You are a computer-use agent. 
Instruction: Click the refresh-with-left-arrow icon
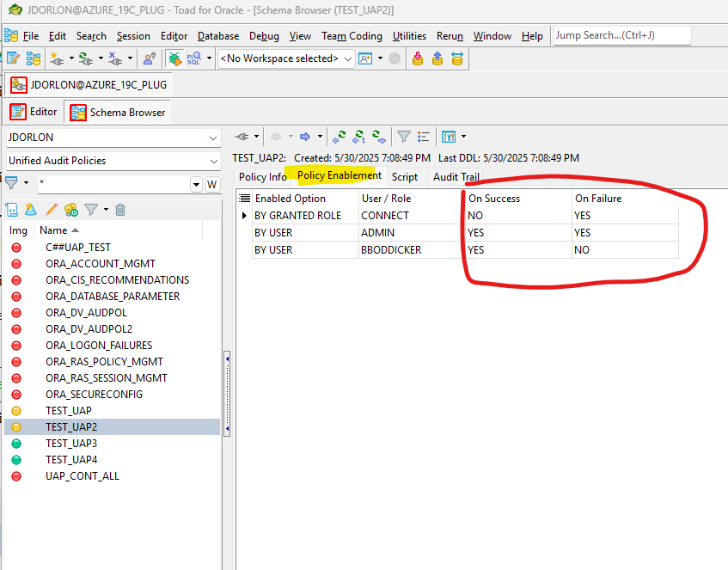pyautogui.click(x=340, y=137)
